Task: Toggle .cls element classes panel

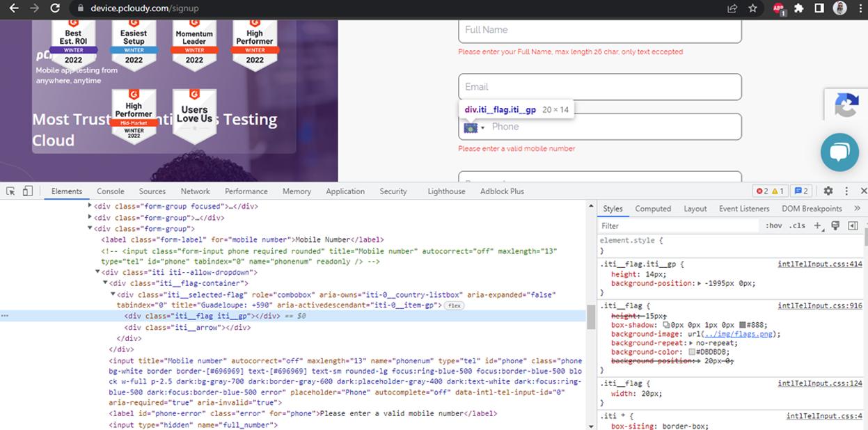Action: (x=798, y=225)
